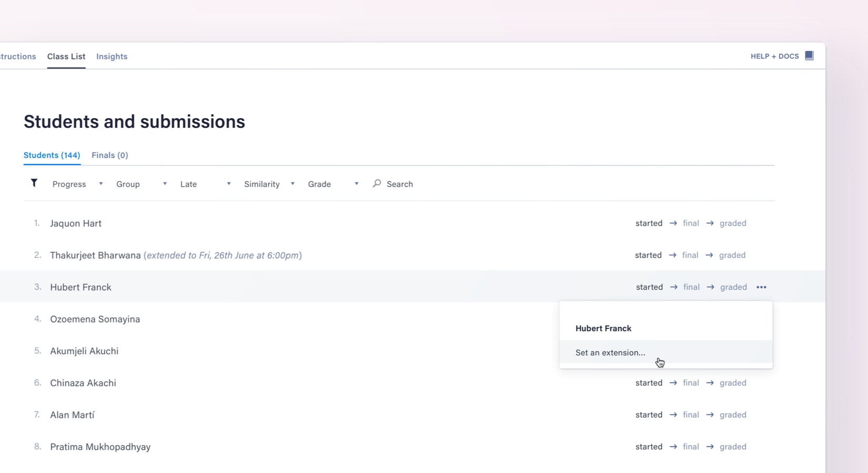
Task: Select the Students (144) tab
Action: pos(52,155)
